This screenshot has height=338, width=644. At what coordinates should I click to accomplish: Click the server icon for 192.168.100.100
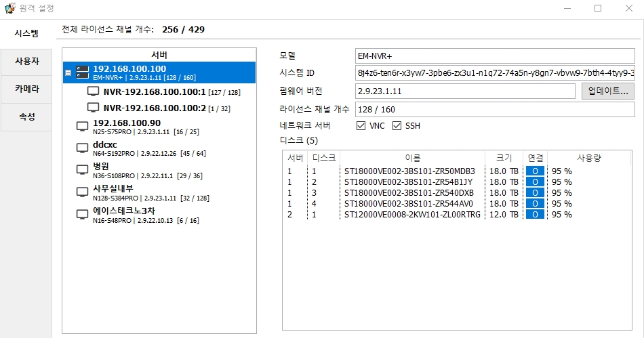tap(82, 72)
